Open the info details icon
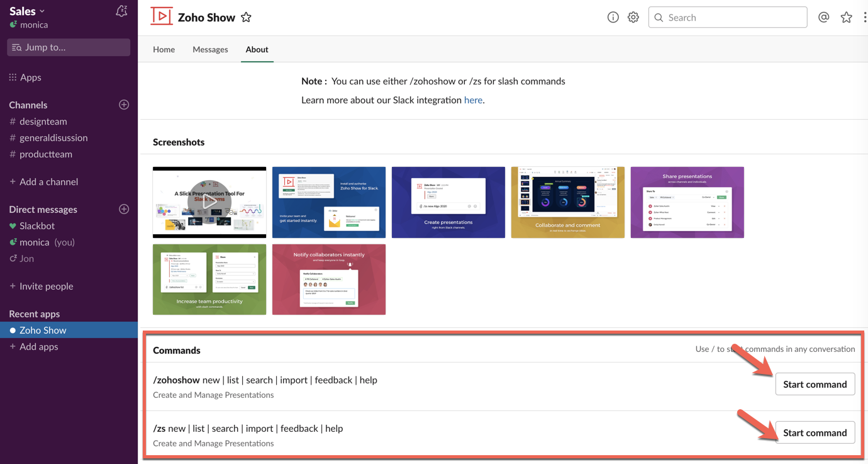 [x=613, y=18]
